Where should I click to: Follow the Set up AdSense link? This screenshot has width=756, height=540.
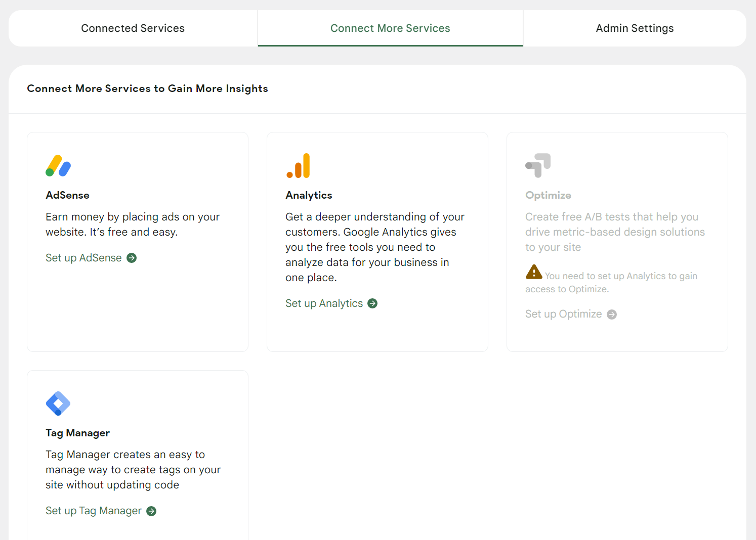(x=83, y=258)
